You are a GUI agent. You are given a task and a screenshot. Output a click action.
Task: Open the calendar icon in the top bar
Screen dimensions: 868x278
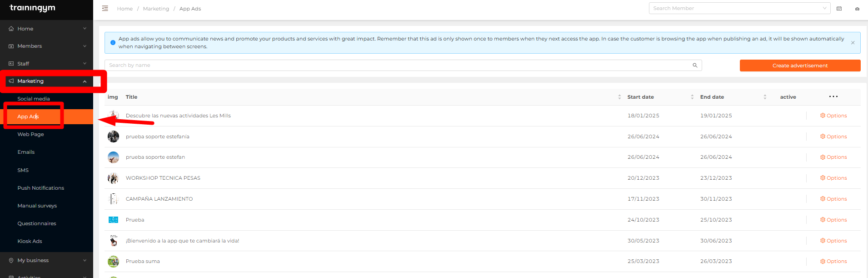click(x=839, y=9)
